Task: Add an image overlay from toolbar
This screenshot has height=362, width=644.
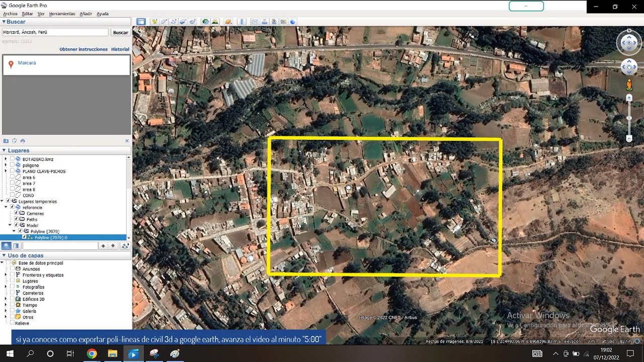Action: tap(182, 22)
